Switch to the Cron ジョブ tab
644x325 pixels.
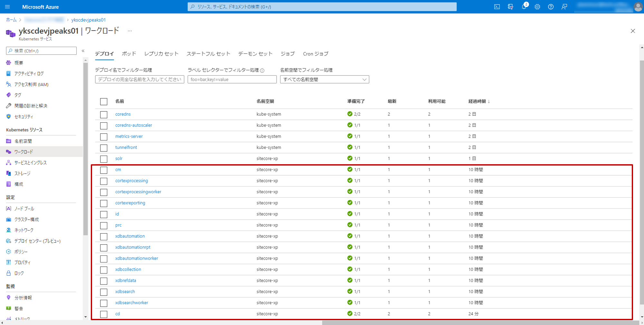pos(316,54)
